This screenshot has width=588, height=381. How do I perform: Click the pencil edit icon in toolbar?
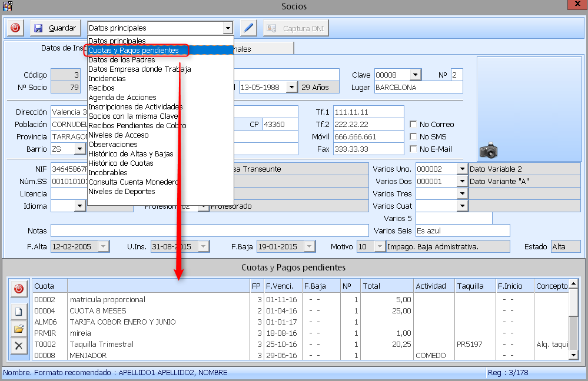[x=248, y=28]
